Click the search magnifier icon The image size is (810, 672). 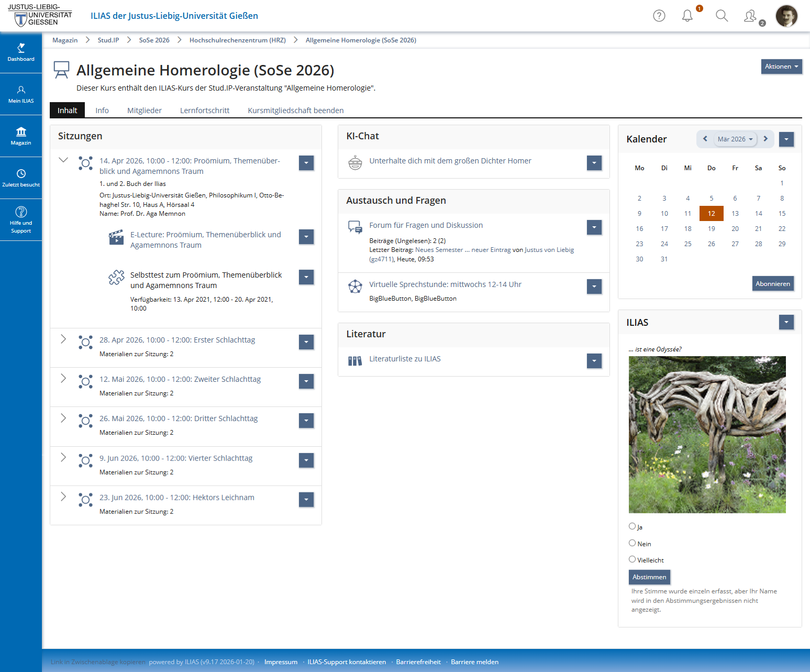tap(722, 16)
